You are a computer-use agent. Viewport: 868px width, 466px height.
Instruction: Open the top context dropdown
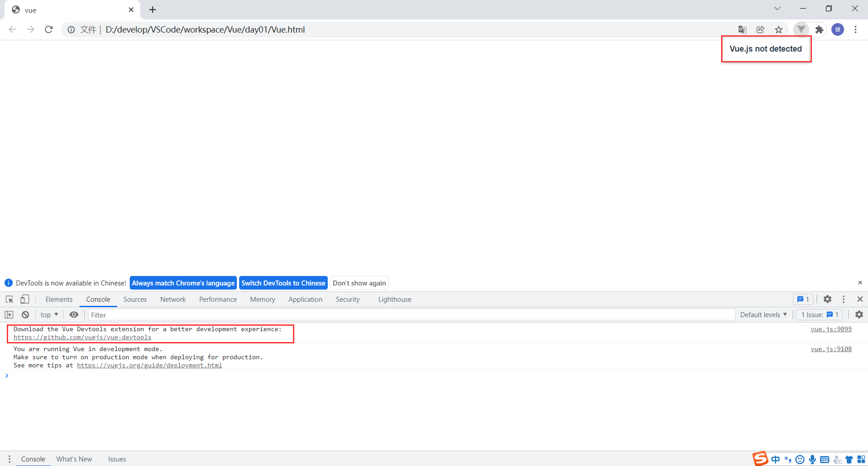[49, 314]
